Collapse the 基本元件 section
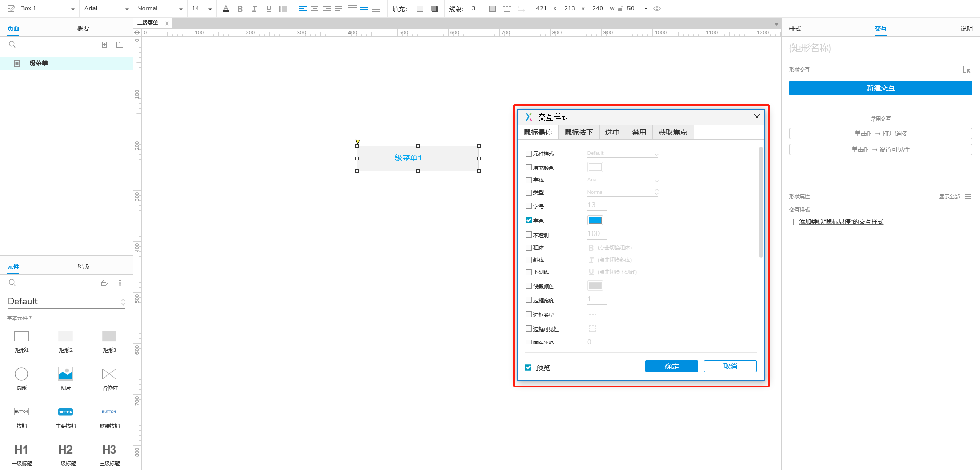The width and height of the screenshot is (980, 470). [19, 318]
